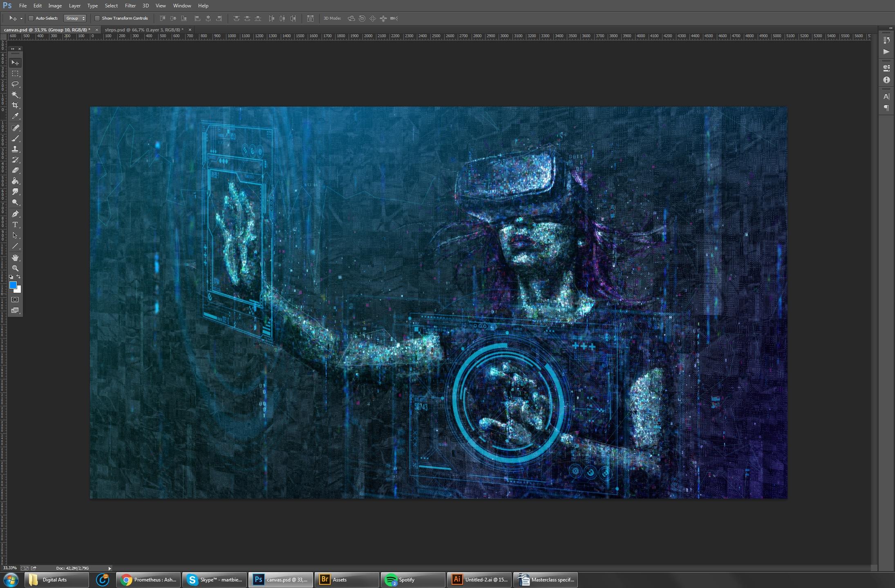Viewport: 895px width, 588px height.
Task: Open Skype window from taskbar
Action: pyautogui.click(x=215, y=580)
